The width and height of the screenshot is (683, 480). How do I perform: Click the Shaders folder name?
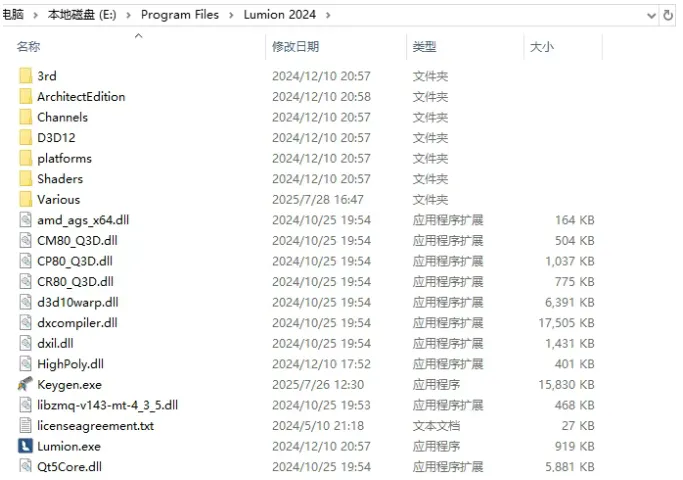click(60, 179)
